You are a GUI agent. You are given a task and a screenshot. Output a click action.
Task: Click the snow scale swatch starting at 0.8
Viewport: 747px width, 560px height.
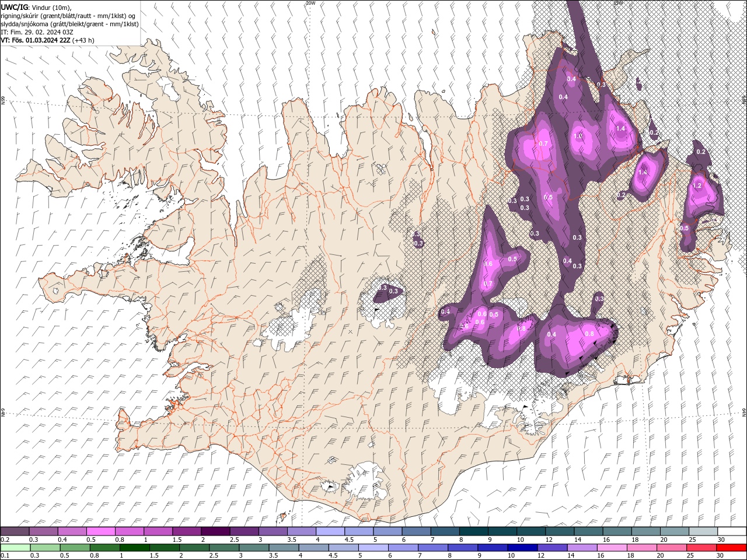(129, 531)
